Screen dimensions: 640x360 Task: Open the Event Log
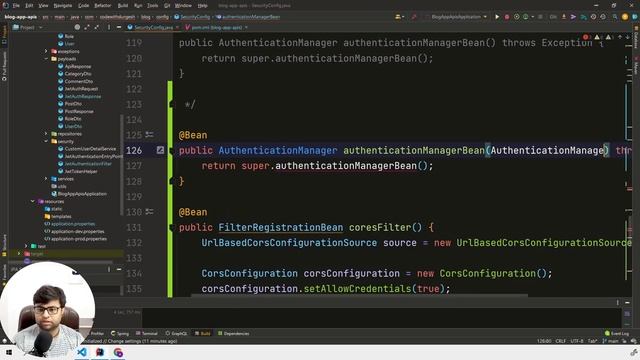pyautogui.click(x=617, y=333)
